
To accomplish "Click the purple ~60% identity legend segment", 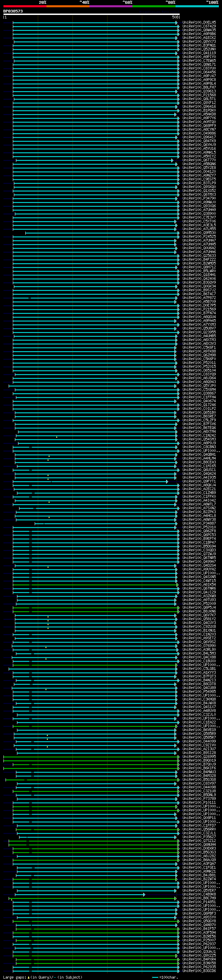I will (111, 6).
